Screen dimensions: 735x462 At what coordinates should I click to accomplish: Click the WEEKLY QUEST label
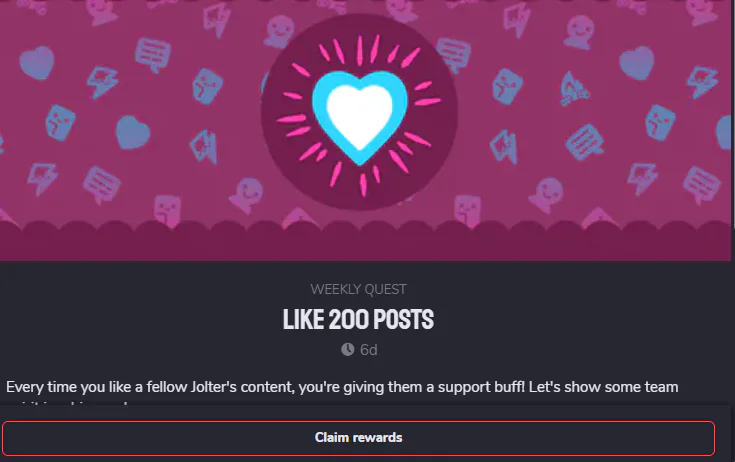[x=358, y=289]
